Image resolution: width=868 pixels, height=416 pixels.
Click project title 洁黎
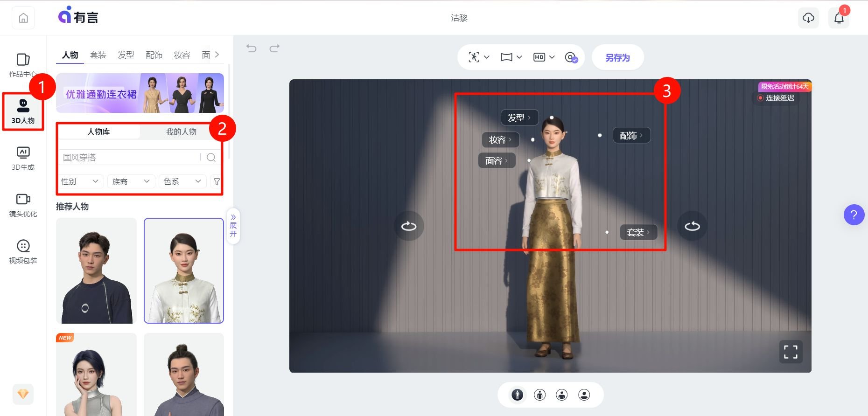point(459,18)
